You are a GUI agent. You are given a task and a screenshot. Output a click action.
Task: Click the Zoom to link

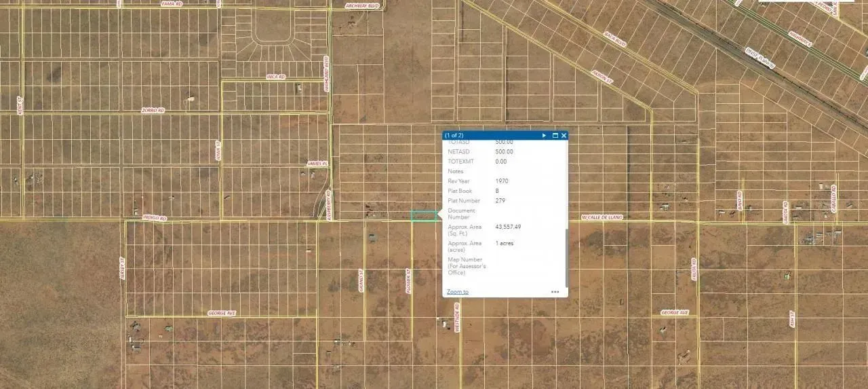point(457,292)
